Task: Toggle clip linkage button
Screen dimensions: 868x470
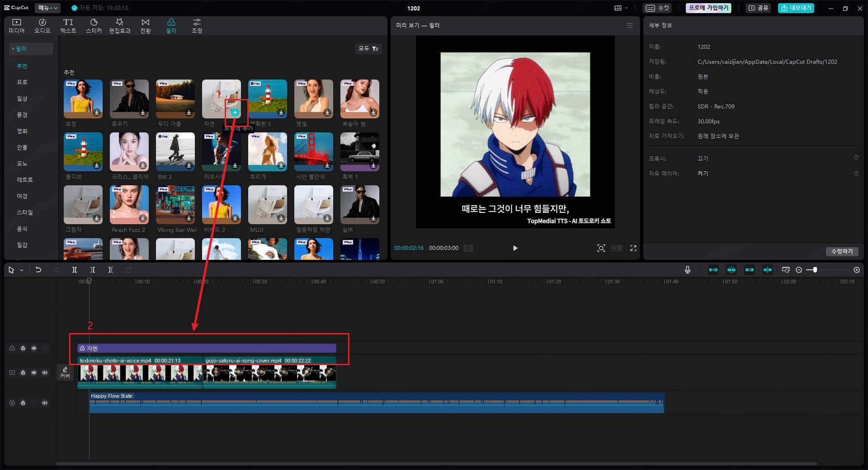Action: (750, 270)
